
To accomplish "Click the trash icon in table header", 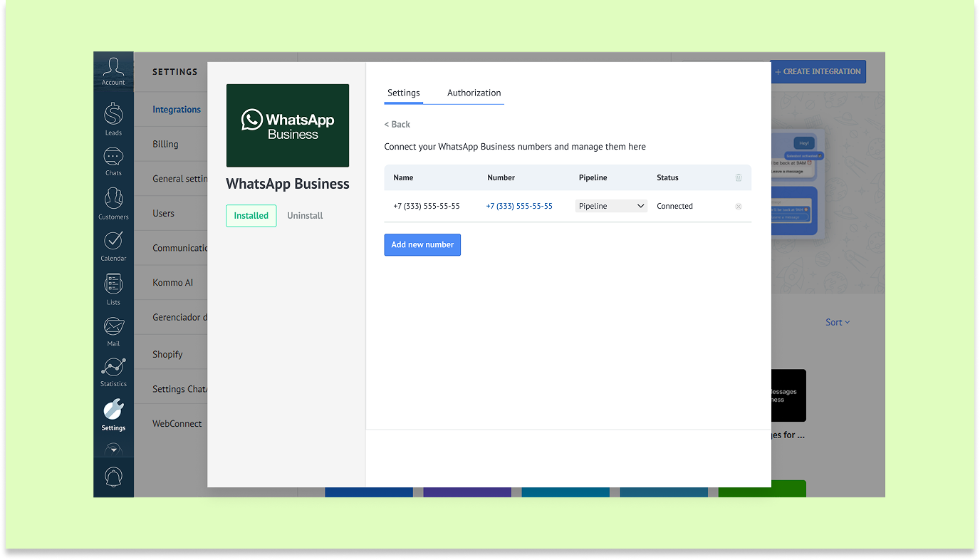I will tap(739, 177).
